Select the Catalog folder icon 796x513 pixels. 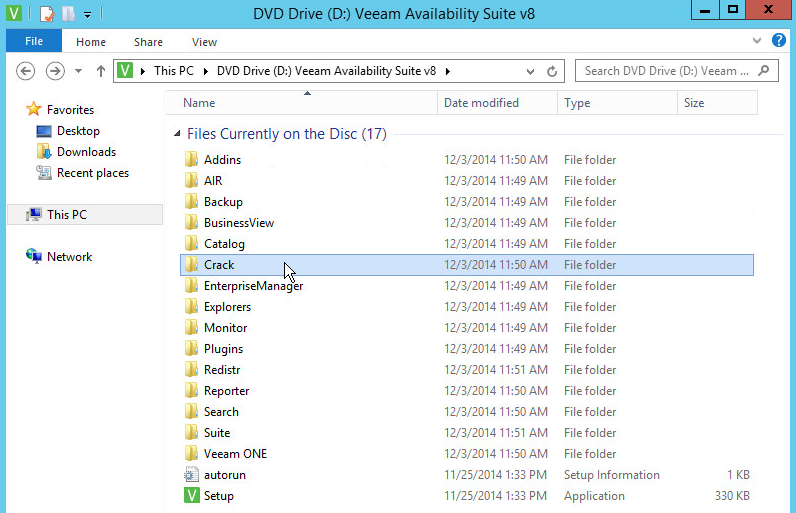[191, 244]
